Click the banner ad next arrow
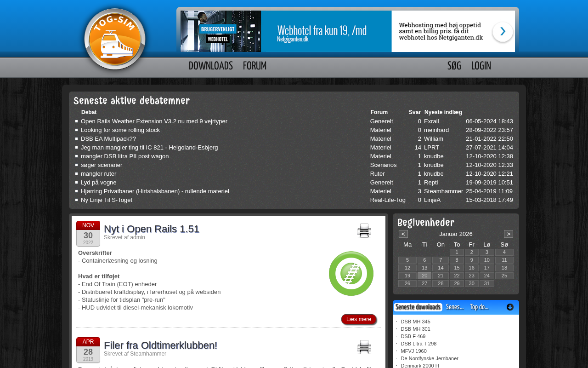The image size is (588, 368). pos(503,32)
